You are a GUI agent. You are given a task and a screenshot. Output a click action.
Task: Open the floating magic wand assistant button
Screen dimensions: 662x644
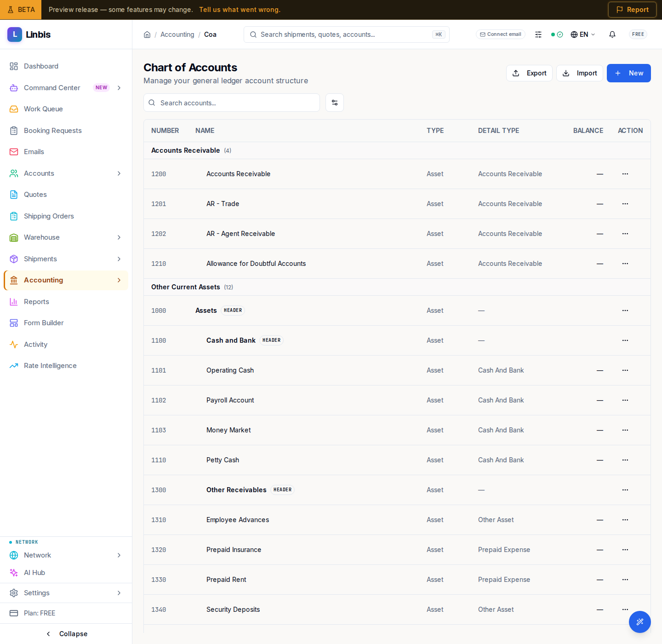pyautogui.click(x=640, y=622)
